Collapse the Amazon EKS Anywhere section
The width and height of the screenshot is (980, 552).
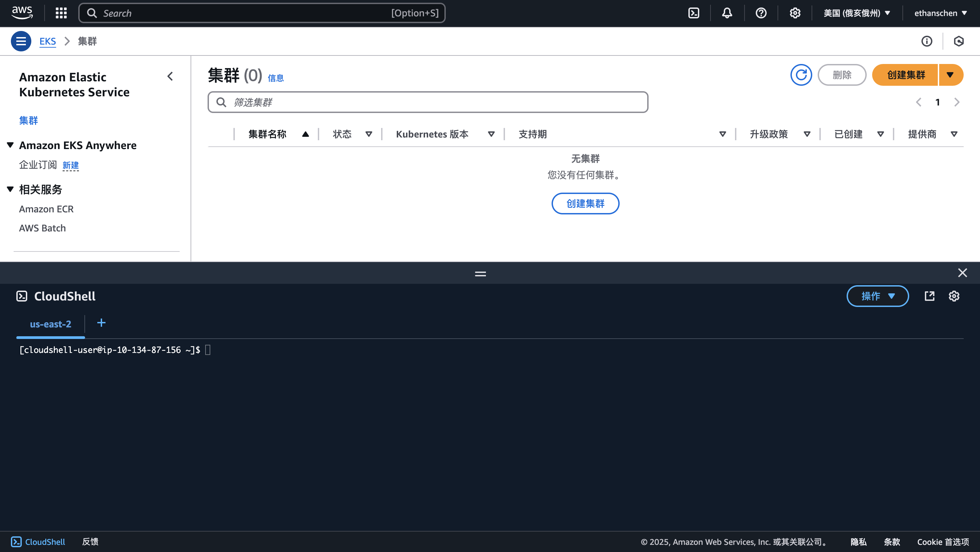11,145
